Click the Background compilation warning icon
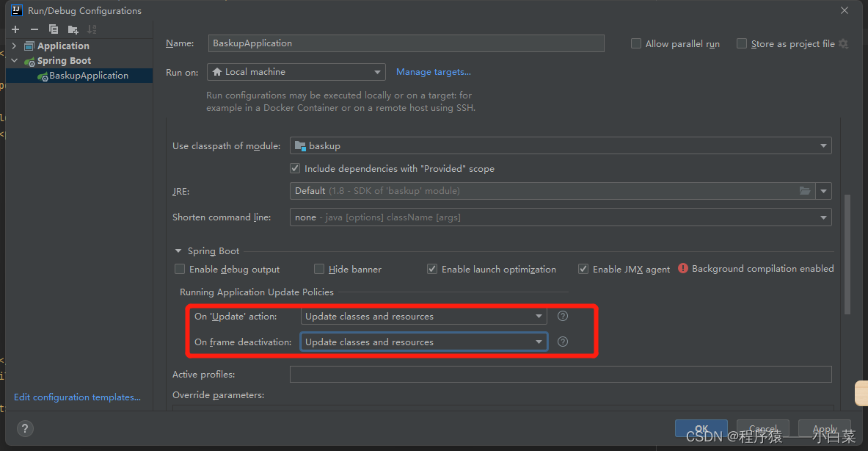 683,268
